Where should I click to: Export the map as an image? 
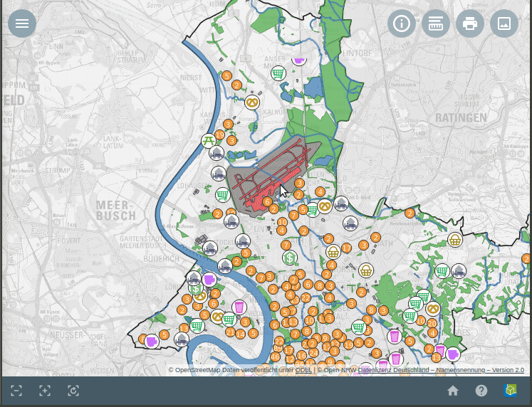click(504, 23)
